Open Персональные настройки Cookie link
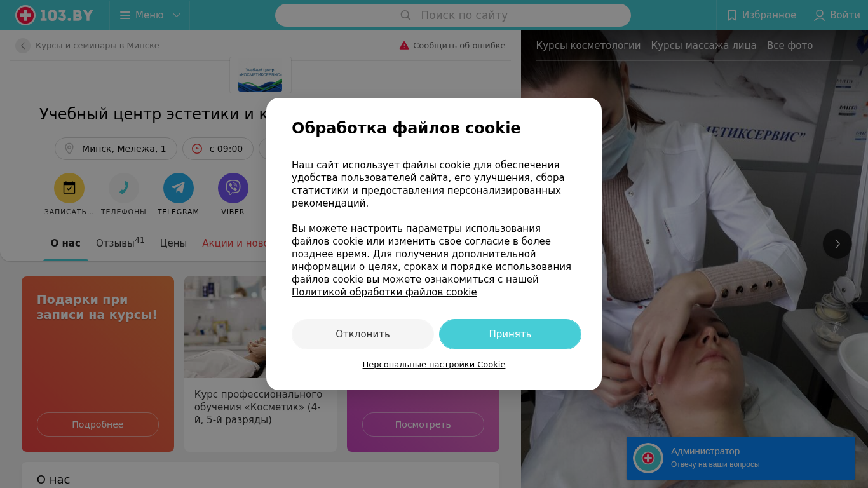This screenshot has width=868, height=488. pos(434,365)
